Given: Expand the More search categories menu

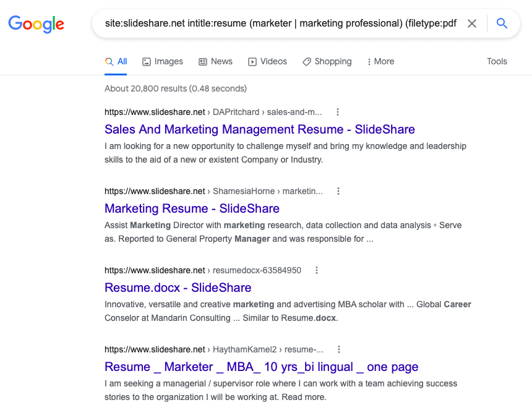Looking at the screenshot, I should (380, 61).
